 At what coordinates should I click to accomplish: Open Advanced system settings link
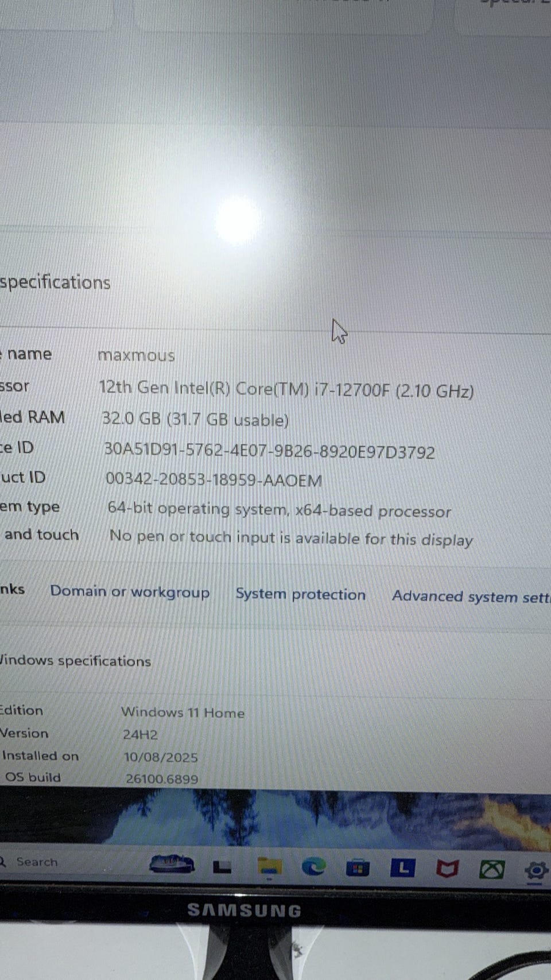471,597
